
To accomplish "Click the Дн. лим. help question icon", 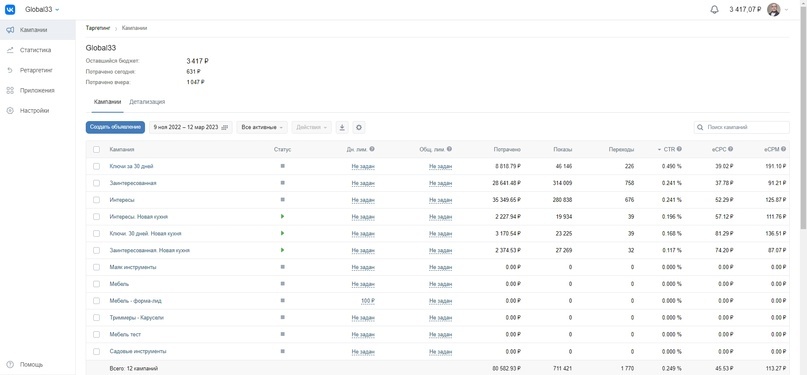I will tap(372, 149).
